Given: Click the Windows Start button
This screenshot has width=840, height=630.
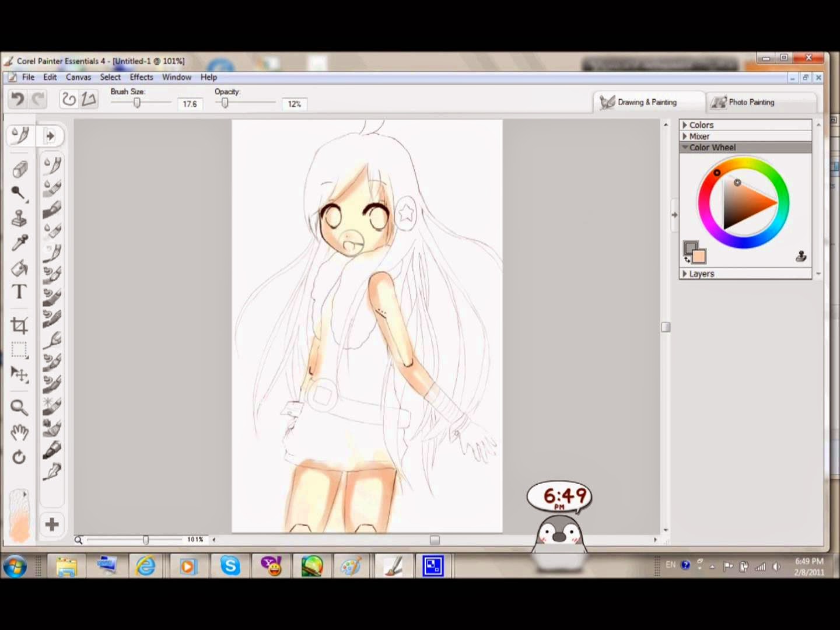Looking at the screenshot, I should [15, 566].
